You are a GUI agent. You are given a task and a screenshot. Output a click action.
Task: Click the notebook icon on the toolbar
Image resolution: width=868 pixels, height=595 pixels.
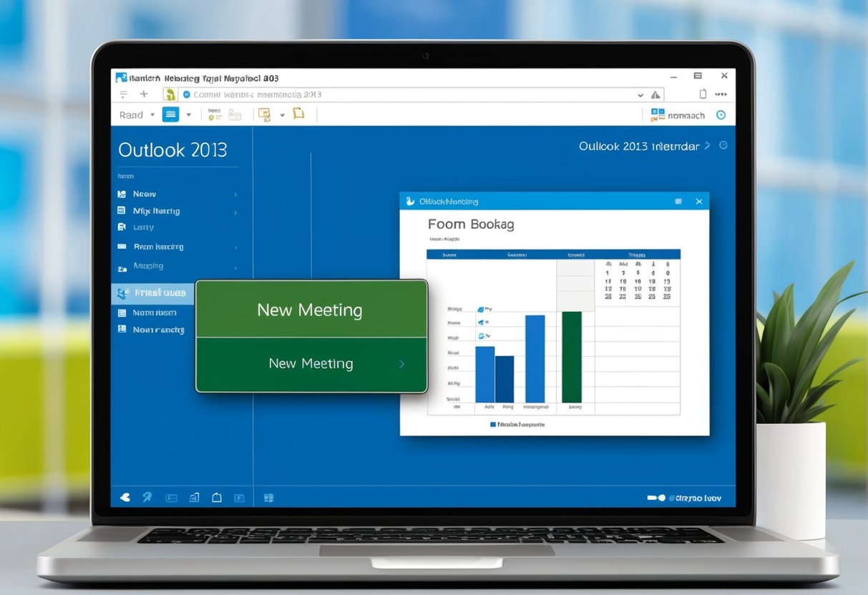click(298, 114)
